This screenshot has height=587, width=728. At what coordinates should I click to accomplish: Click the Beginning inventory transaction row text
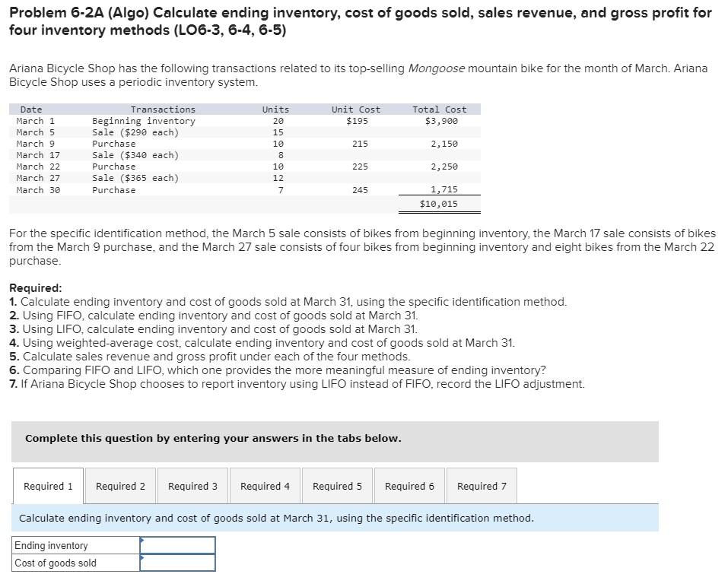click(144, 121)
